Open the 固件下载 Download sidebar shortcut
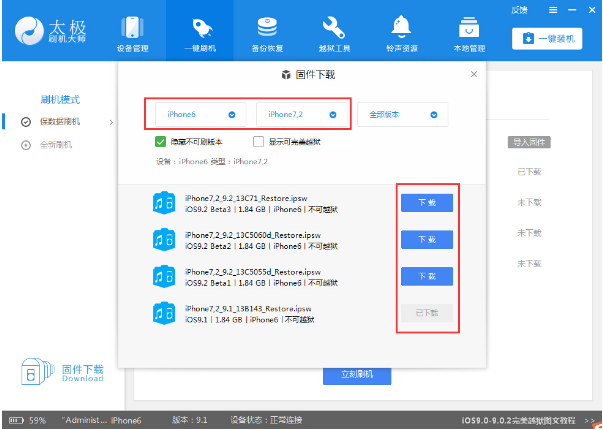Image resolution: width=603 pixels, height=430 pixels. [x=62, y=372]
